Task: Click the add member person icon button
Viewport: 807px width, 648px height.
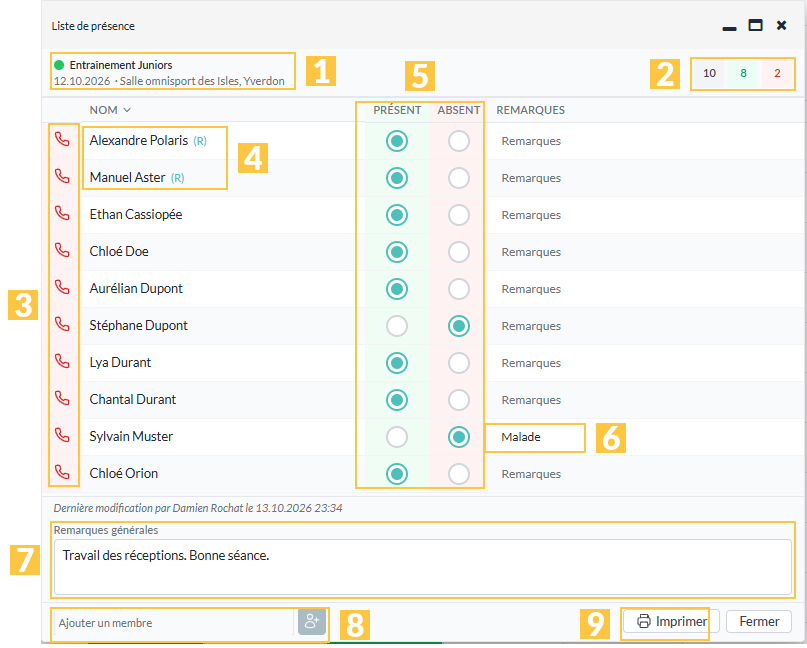Action: 312,622
